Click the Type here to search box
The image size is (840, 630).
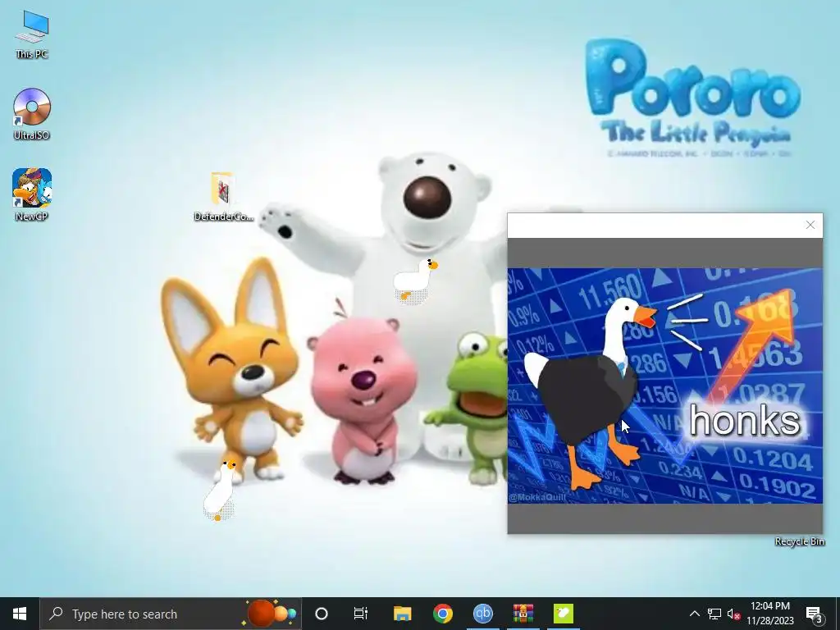pyautogui.click(x=171, y=614)
